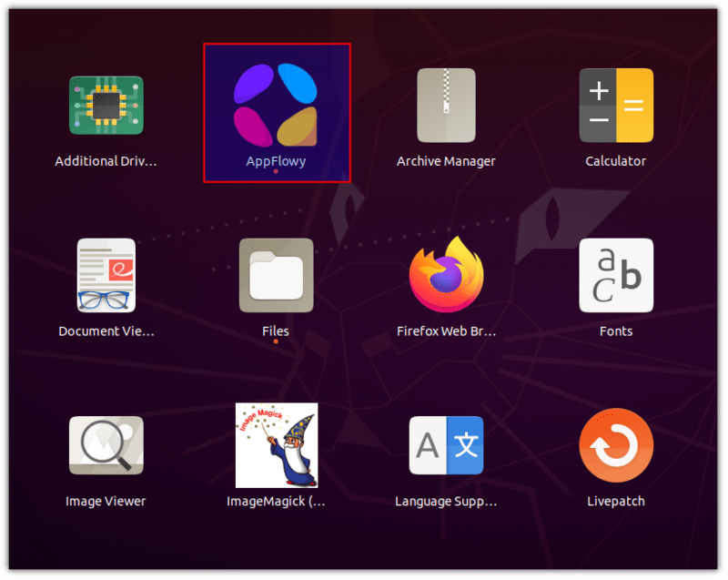Click the AppFlowy app name label
Screen dimensions: 728x580
[x=276, y=161]
